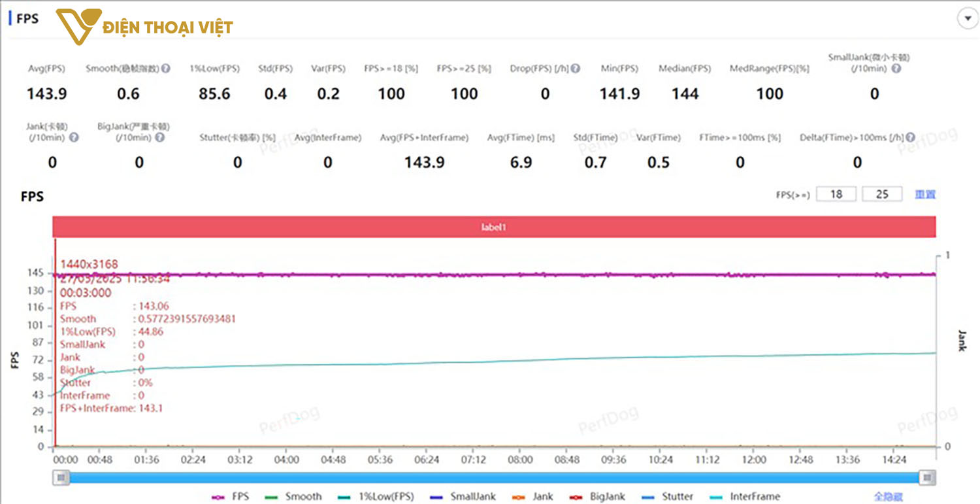Click the 重置 reset link

point(925,194)
